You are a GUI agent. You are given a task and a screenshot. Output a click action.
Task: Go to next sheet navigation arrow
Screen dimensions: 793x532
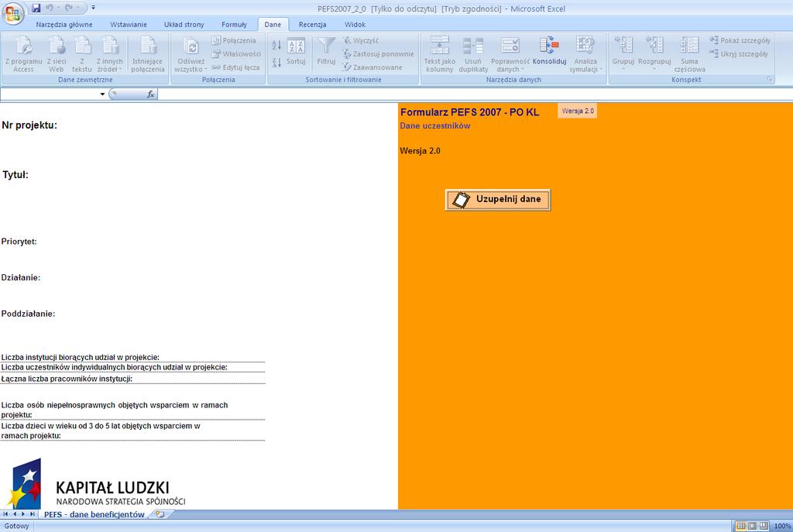coord(23,514)
